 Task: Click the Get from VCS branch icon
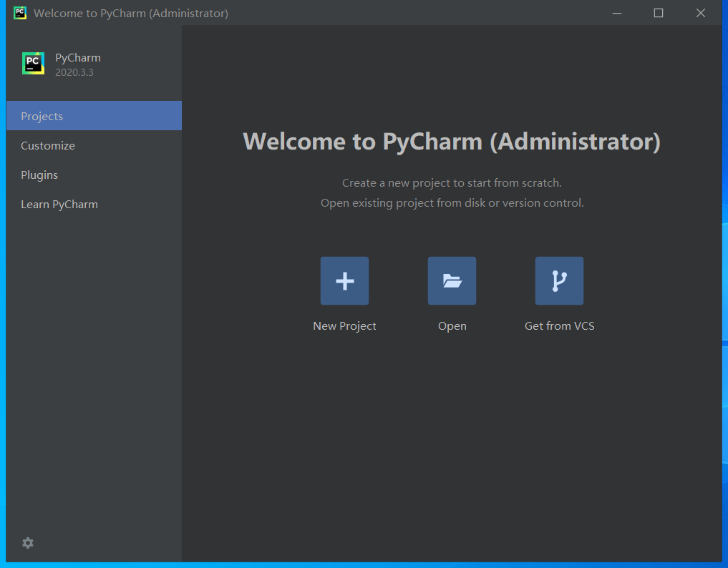pyautogui.click(x=559, y=280)
